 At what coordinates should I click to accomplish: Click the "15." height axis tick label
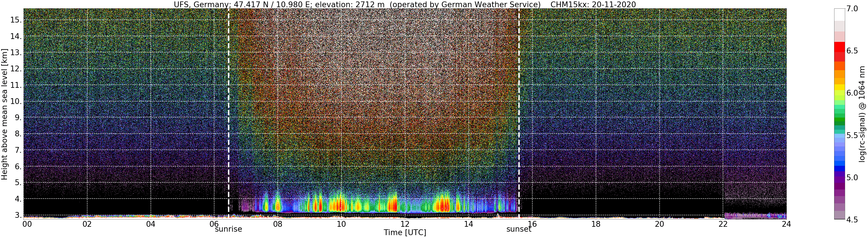click(x=16, y=20)
